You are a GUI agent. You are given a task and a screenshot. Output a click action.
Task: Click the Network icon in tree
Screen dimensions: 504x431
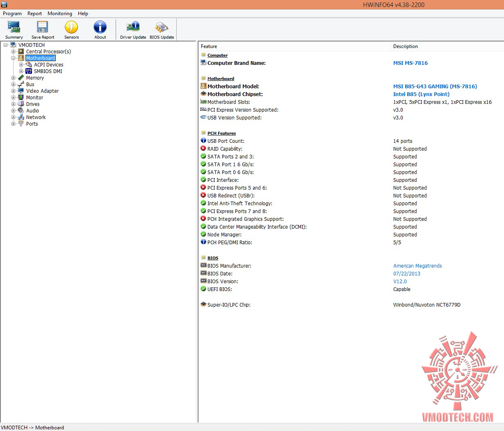[21, 117]
